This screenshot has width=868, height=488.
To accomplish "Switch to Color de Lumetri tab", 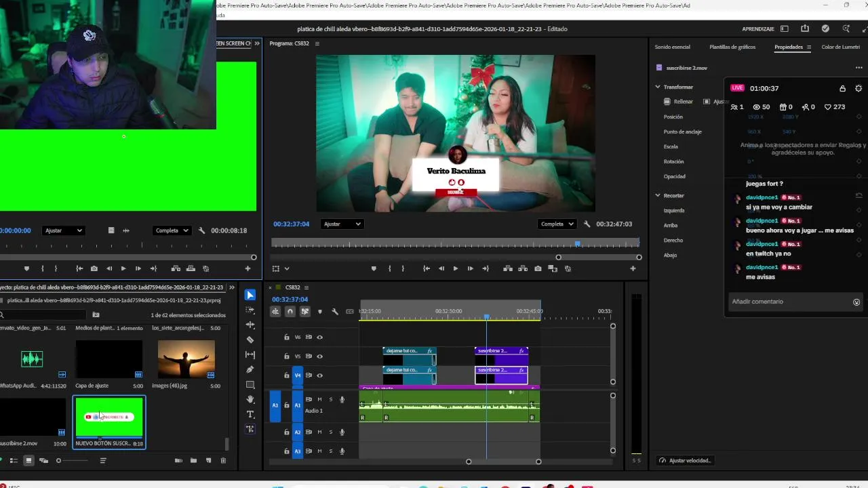I will click(841, 47).
